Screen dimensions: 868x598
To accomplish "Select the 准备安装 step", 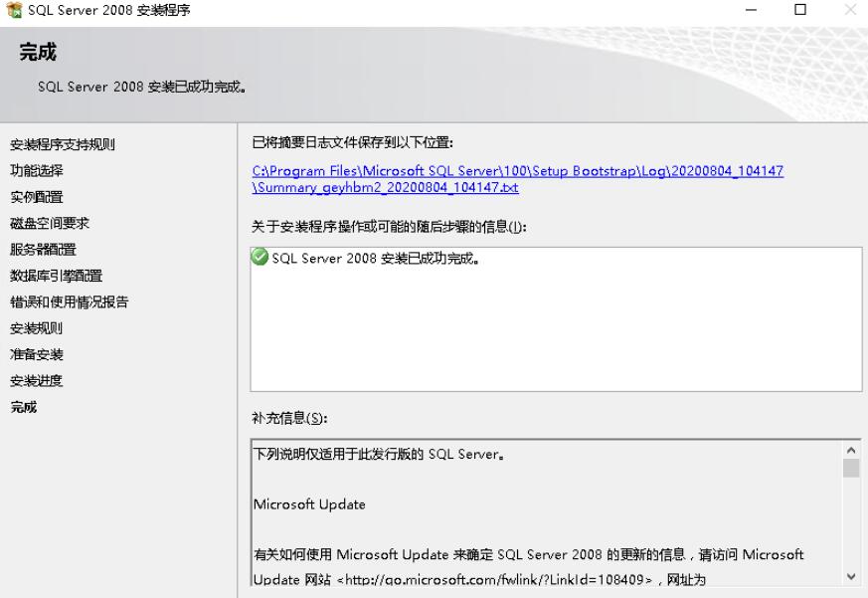I will click(x=37, y=354).
